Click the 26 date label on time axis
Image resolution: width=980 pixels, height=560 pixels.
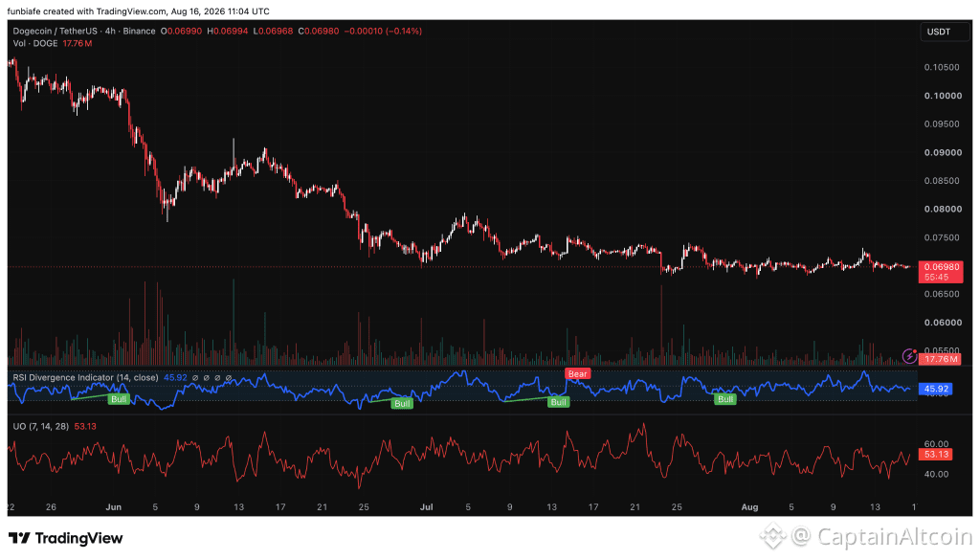click(x=51, y=507)
